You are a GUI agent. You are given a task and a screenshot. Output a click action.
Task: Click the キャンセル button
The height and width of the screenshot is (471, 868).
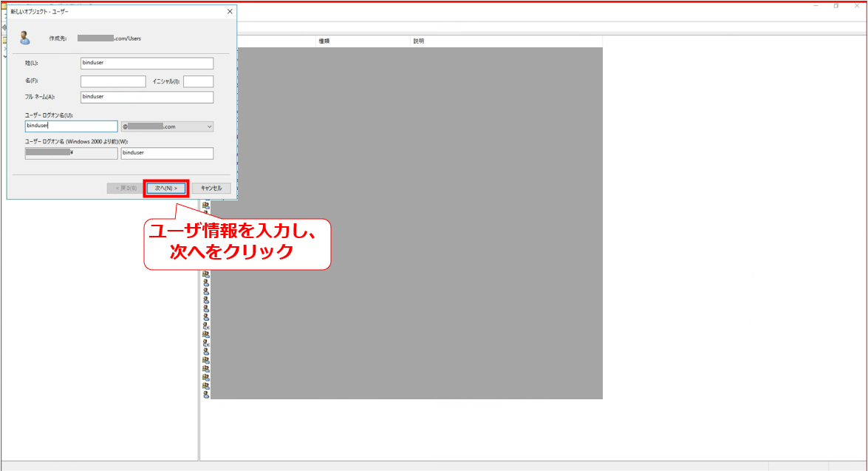(211, 189)
